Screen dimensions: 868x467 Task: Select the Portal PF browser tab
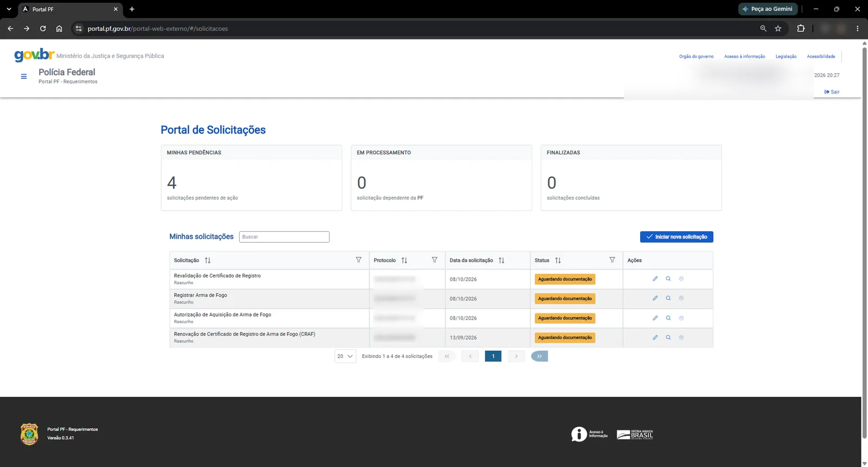tap(71, 9)
